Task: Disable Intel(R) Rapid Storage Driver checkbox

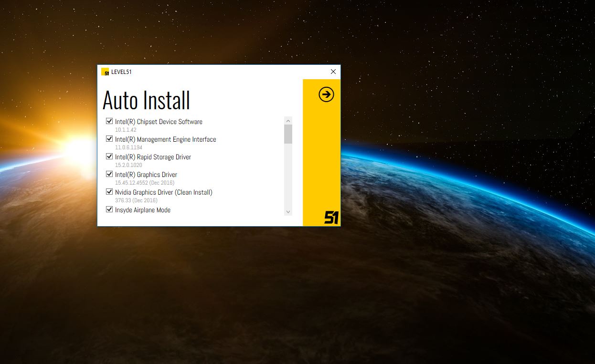Action: (109, 156)
